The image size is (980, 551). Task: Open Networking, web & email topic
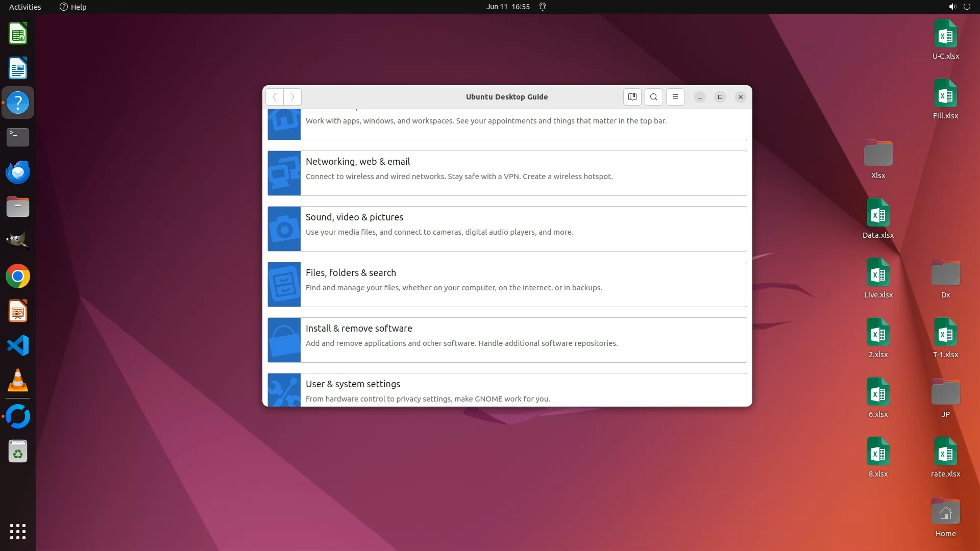click(507, 173)
